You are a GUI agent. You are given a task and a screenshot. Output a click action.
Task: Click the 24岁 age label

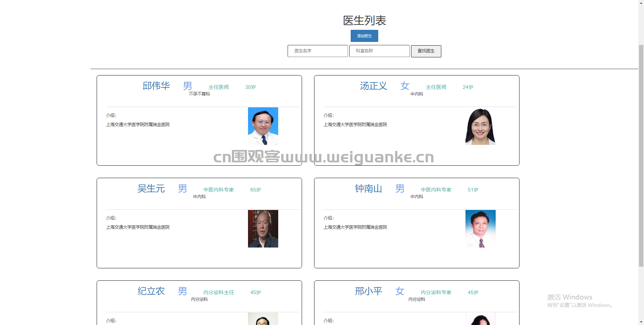(x=468, y=87)
